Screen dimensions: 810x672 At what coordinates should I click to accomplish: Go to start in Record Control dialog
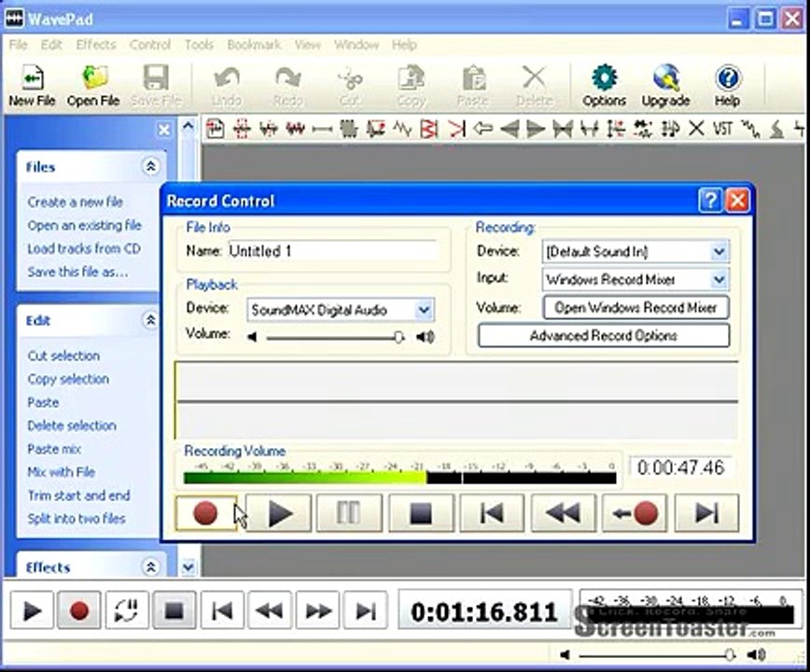coord(492,513)
